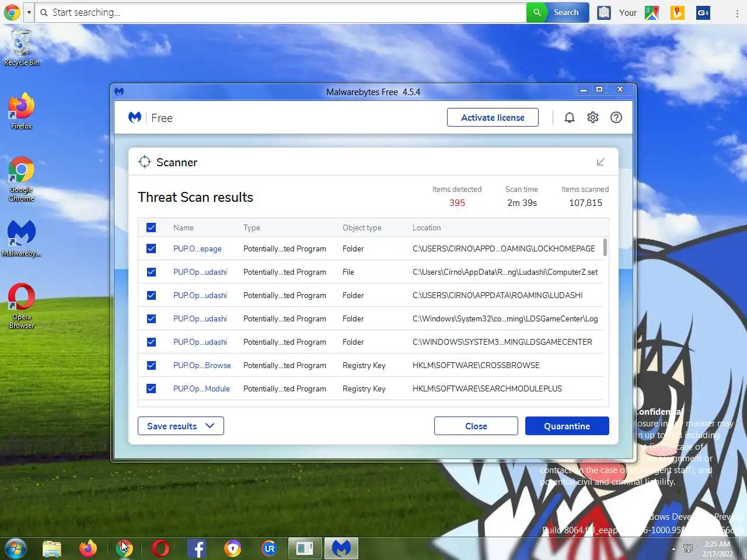The height and width of the screenshot is (560, 747).
Task: Click the 395 items detected value
Action: (457, 202)
